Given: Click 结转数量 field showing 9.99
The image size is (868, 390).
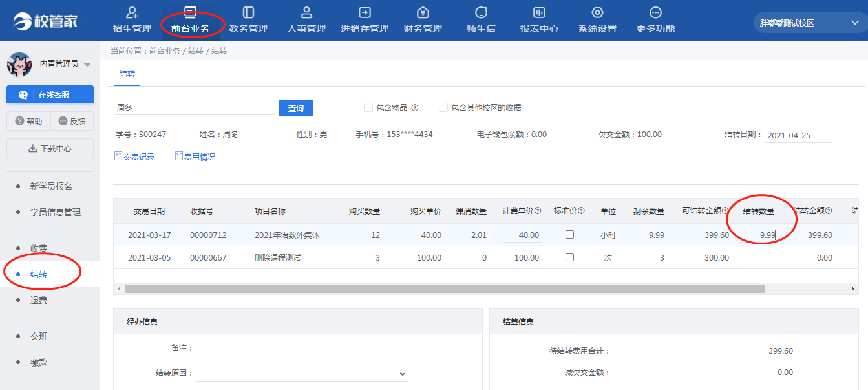Looking at the screenshot, I should pos(758,235).
